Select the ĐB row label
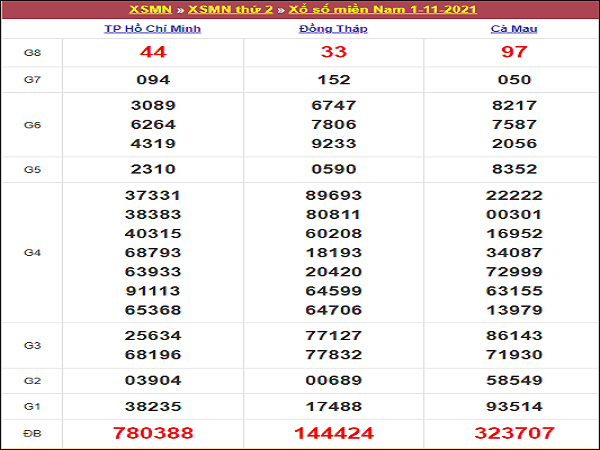Viewport: 600px width, 450px height. click(31, 433)
